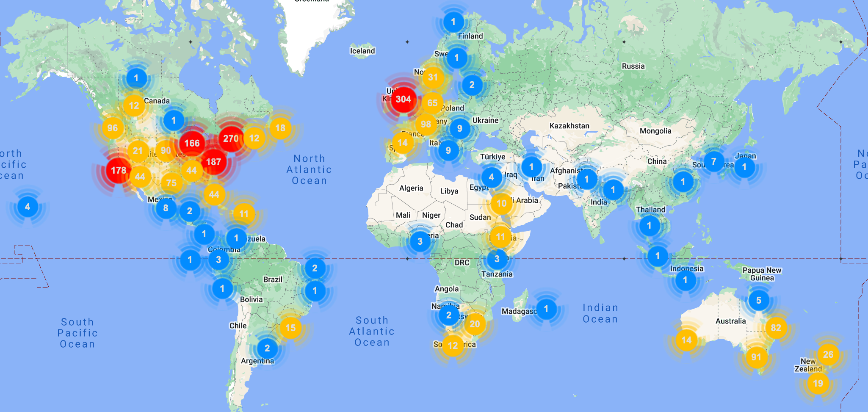Viewport: 868px width, 412px height.
Task: Open the yellow 10 cluster near Saudi Arabia
Action: pos(501,203)
